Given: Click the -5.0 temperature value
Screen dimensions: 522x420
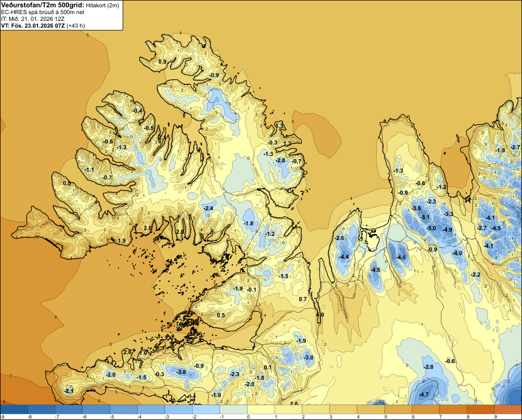Looking at the screenshot, I should coord(431,229).
